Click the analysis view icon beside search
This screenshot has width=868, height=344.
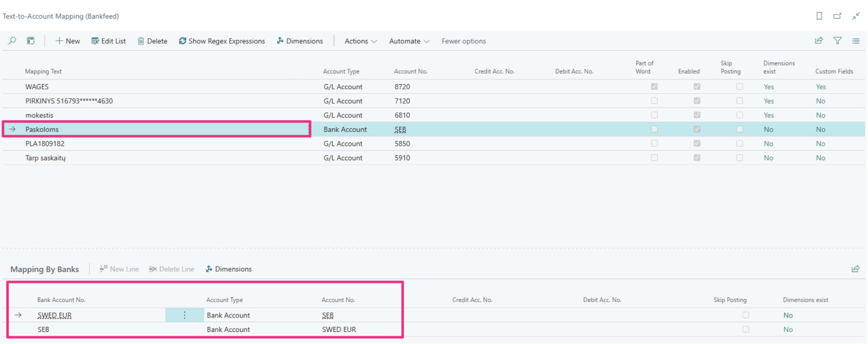[x=31, y=41]
